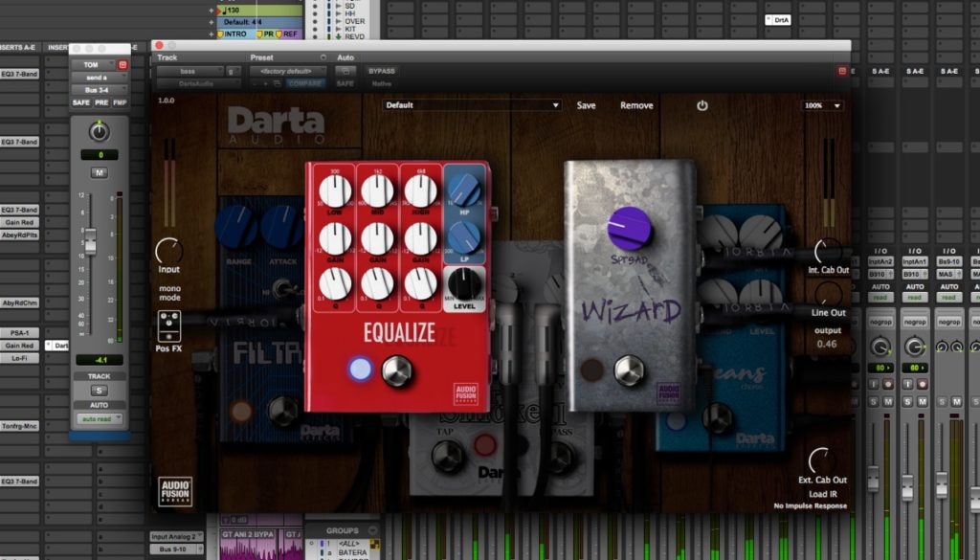Click the Ext. Cab Out knob
The width and height of the screenshot is (980, 560).
(x=821, y=460)
